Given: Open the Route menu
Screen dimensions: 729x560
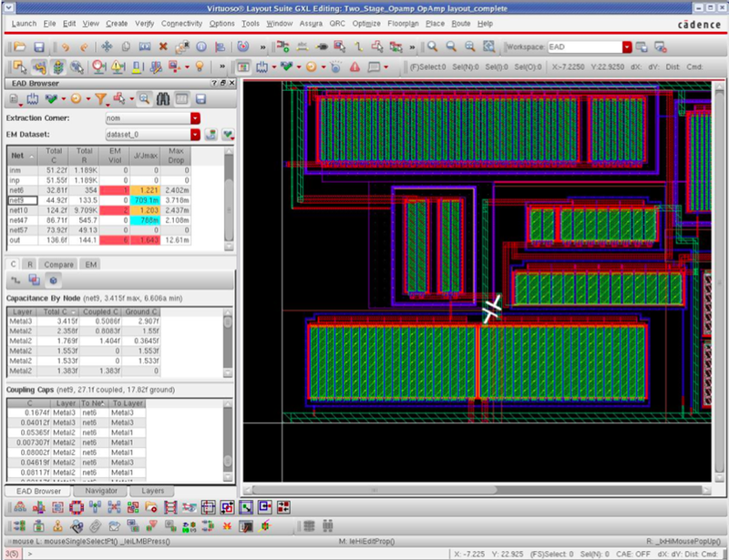Looking at the screenshot, I should tap(461, 24).
